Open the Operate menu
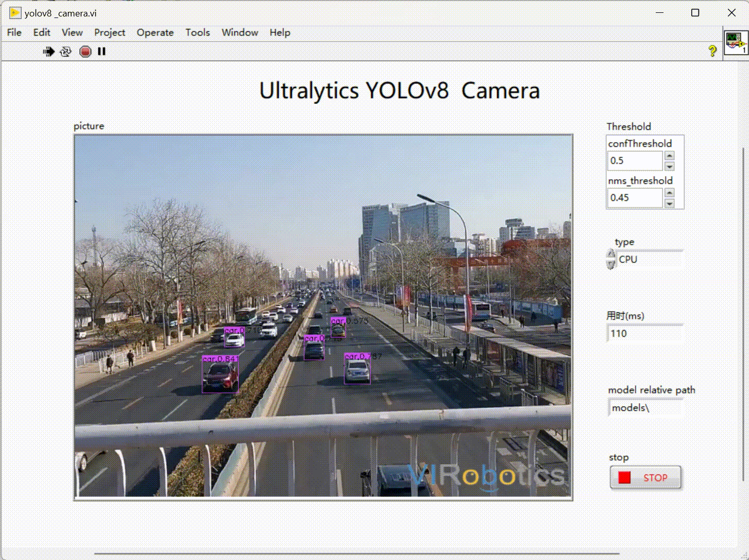Image resolution: width=749 pixels, height=560 pixels. click(x=155, y=32)
